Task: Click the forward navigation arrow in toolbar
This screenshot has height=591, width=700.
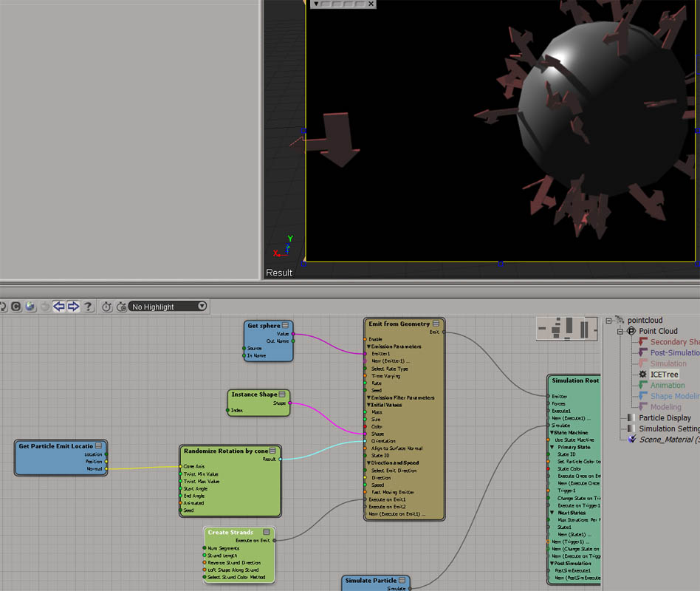Action: pyautogui.click(x=73, y=307)
